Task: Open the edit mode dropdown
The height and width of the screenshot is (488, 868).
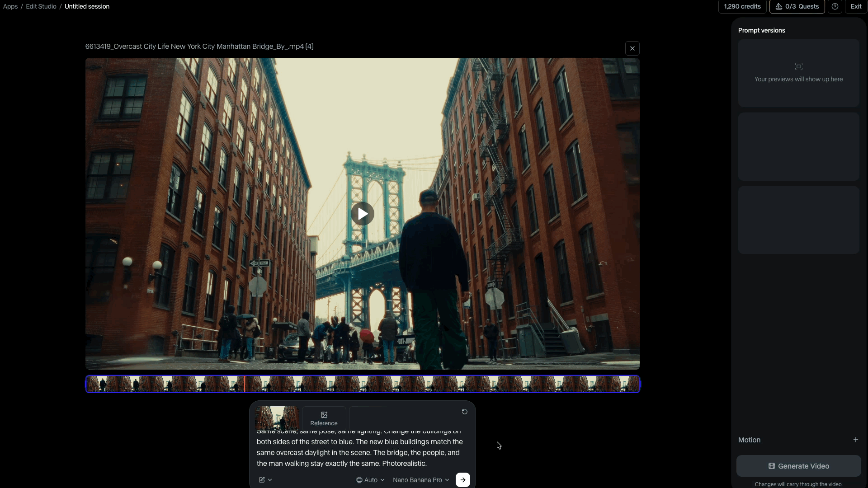Action: pos(265,480)
